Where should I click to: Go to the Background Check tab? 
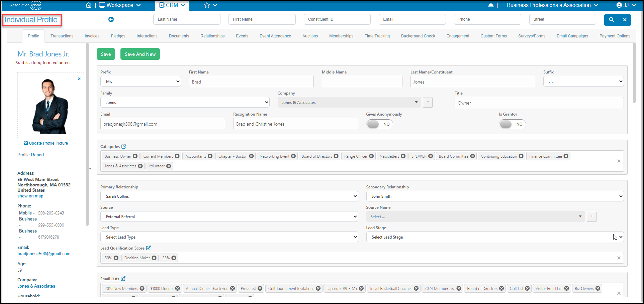click(x=418, y=36)
